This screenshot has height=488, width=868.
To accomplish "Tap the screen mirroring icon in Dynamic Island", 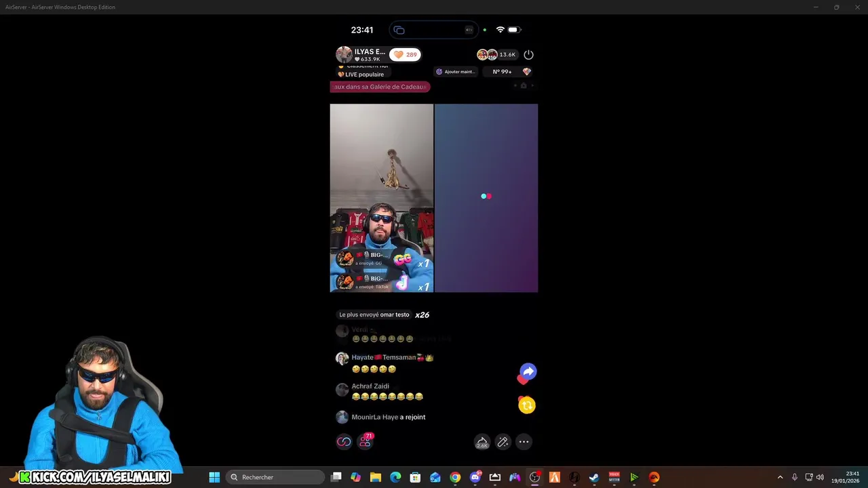I will coord(399,30).
